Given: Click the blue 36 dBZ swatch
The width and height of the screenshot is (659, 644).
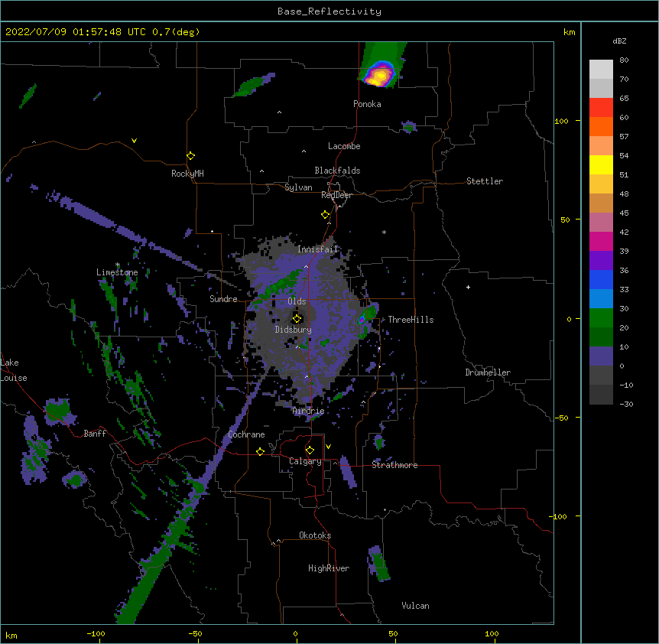Looking at the screenshot, I should point(601,279).
